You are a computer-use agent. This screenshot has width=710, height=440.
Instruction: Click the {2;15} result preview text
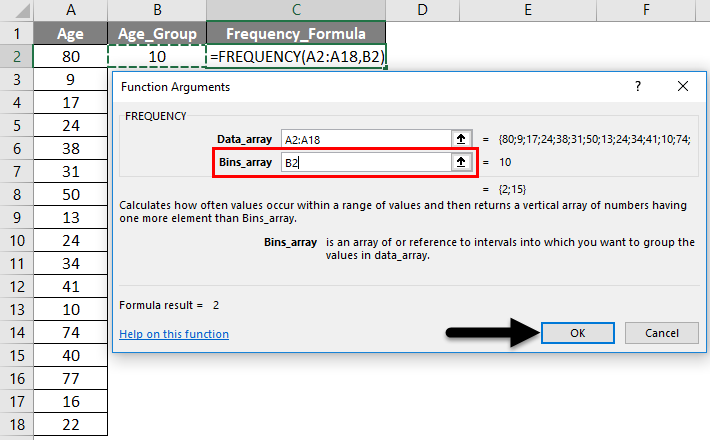point(512,189)
